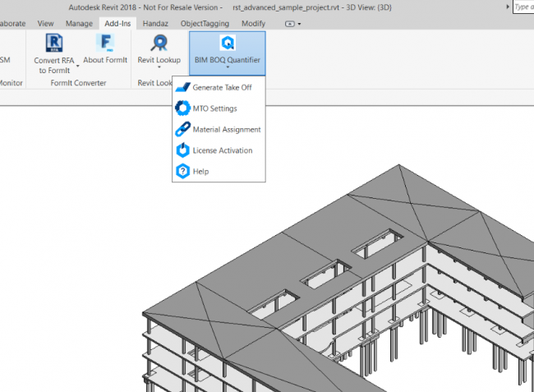Click the Help question mark icon
This screenshot has width=534, height=392.
[183, 171]
